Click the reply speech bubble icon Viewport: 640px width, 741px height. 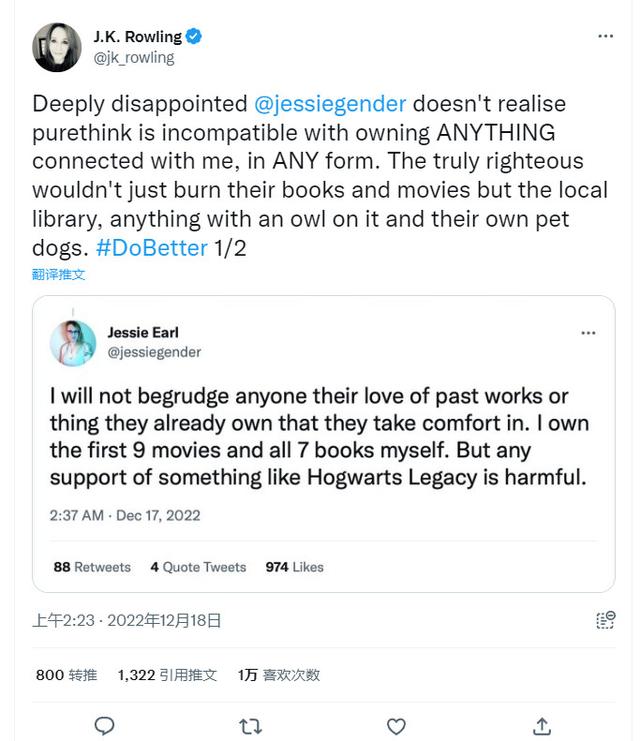pyautogui.click(x=104, y=726)
